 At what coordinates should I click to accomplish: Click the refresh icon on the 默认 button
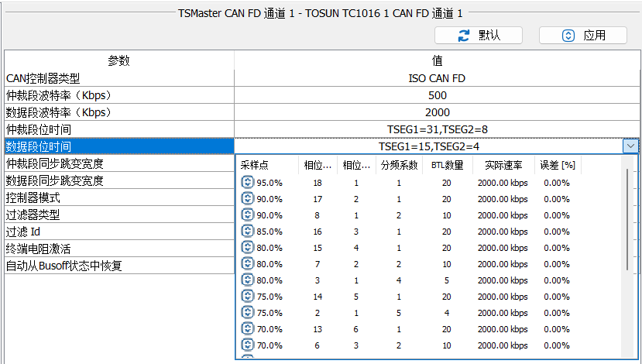click(464, 36)
